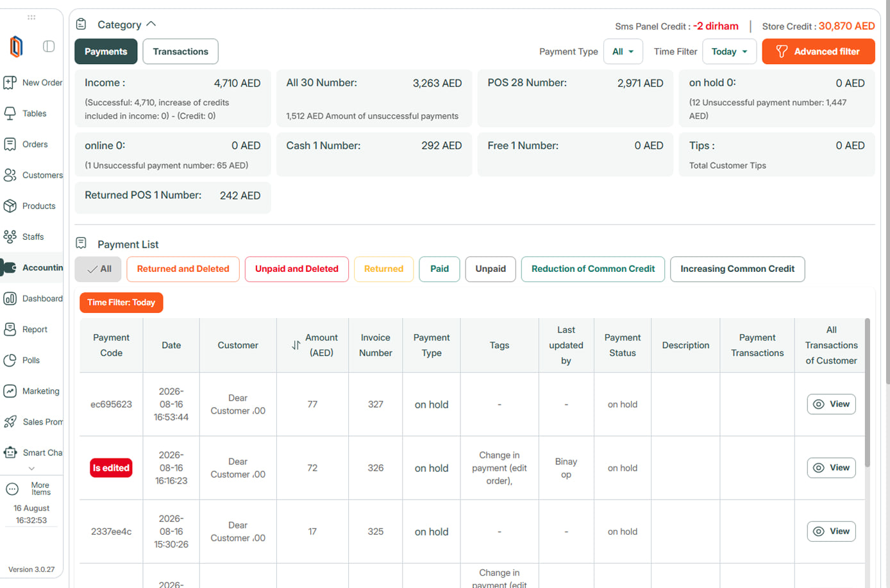Screen dimensions: 890x588
Task: Click invoice number 325
Action: click(x=376, y=532)
